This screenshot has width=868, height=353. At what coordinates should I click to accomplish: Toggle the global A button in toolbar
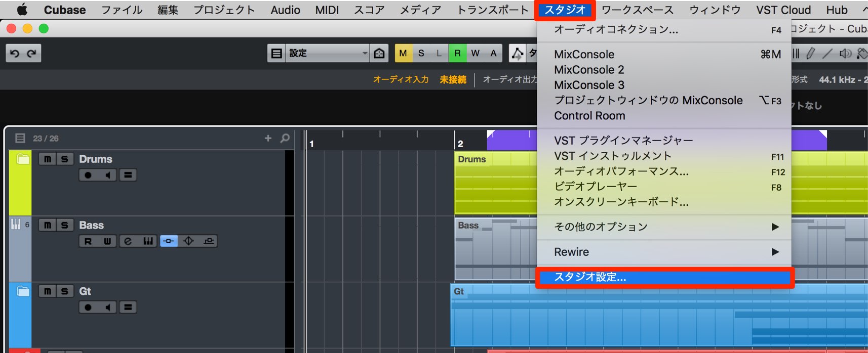click(493, 53)
